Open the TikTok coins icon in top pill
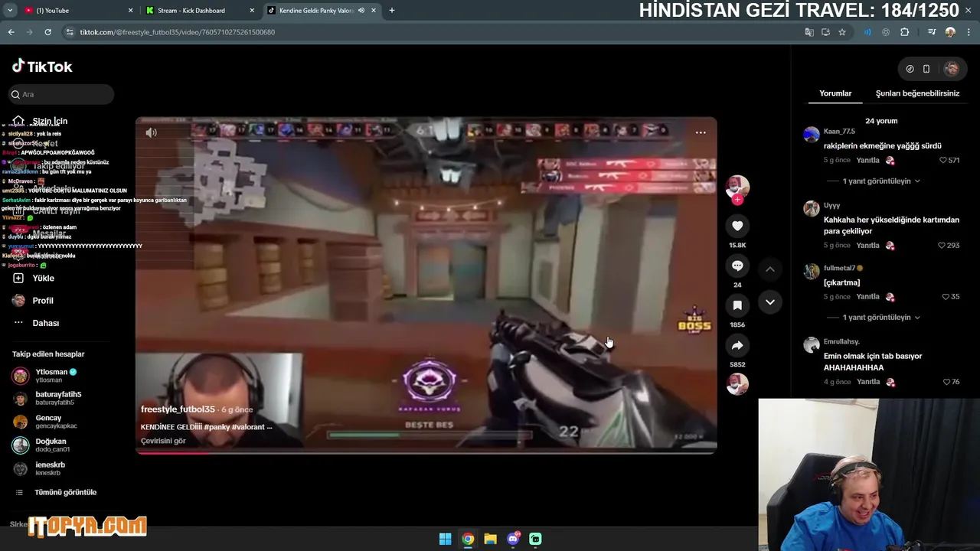This screenshot has height=551, width=980. (x=910, y=69)
